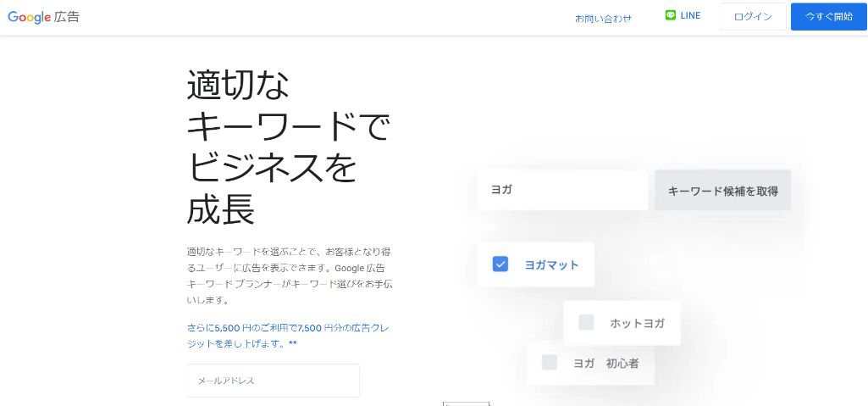This screenshot has width=868, height=406.
Task: Click the LINE text link
Action: pos(690,15)
